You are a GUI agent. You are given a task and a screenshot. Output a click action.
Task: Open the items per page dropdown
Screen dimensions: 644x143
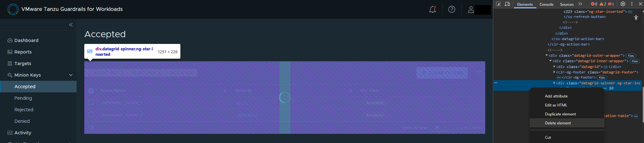tap(441, 128)
